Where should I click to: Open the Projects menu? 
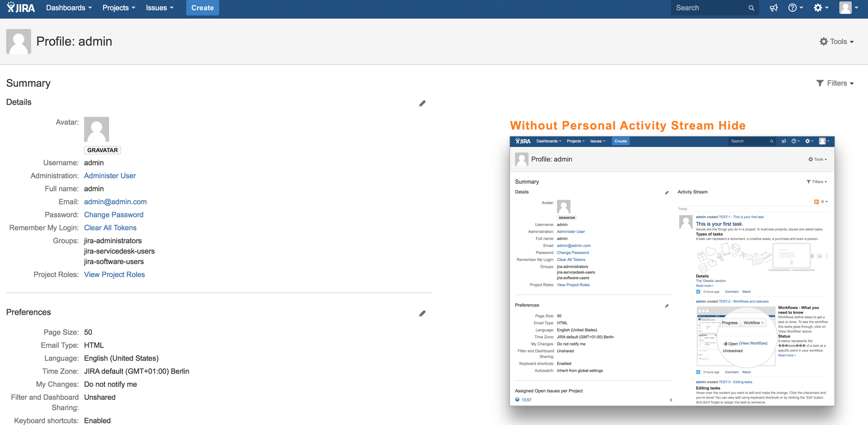coord(118,8)
